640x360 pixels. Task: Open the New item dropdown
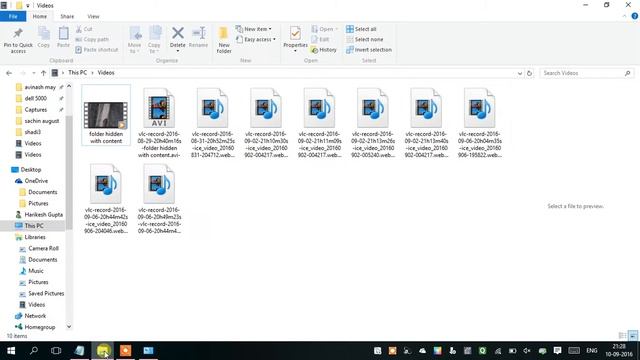(x=254, y=29)
